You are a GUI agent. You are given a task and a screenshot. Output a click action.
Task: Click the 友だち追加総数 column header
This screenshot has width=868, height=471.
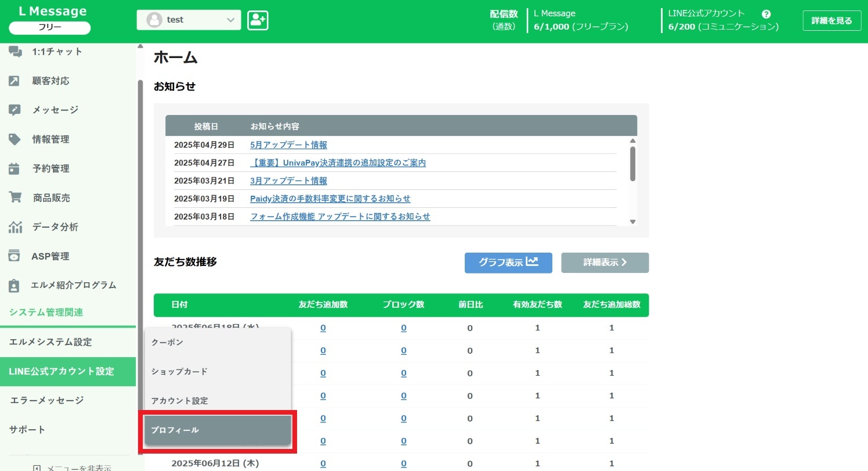(x=612, y=304)
